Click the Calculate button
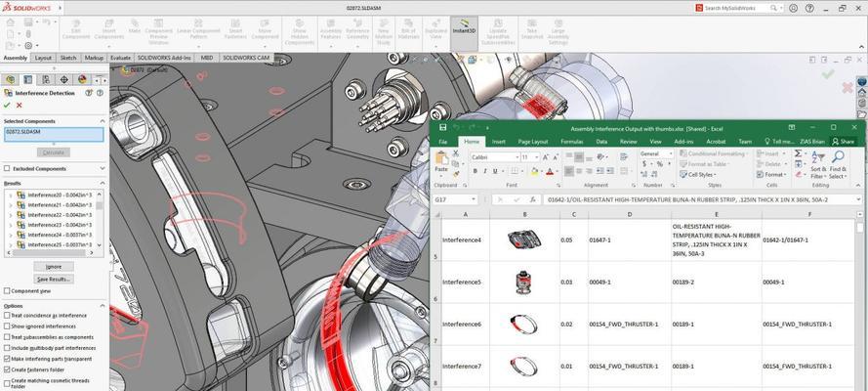Screen dimensions: 868x391 pyautogui.click(x=54, y=152)
